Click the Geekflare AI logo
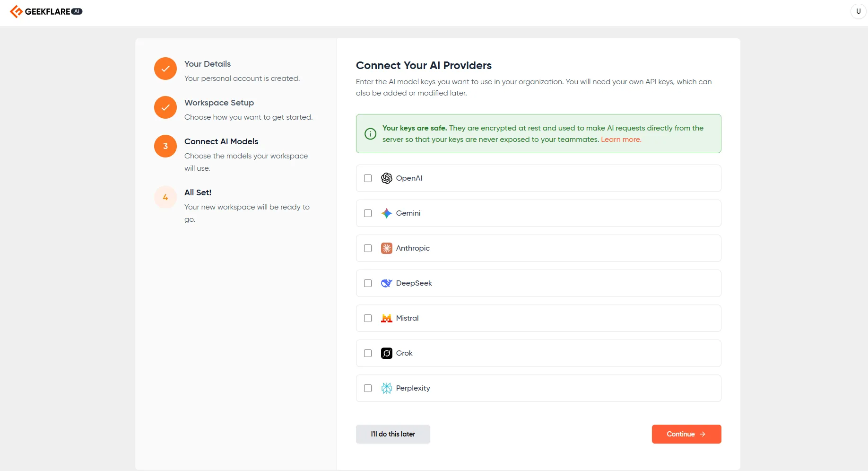Image resolution: width=868 pixels, height=471 pixels. (x=46, y=11)
